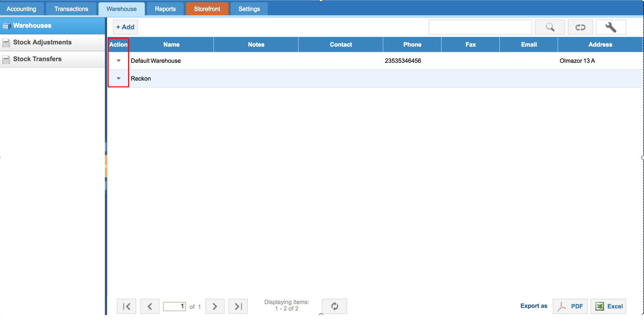The width and height of the screenshot is (644, 322).
Task: Click the magnifier search icon
Action: [550, 27]
